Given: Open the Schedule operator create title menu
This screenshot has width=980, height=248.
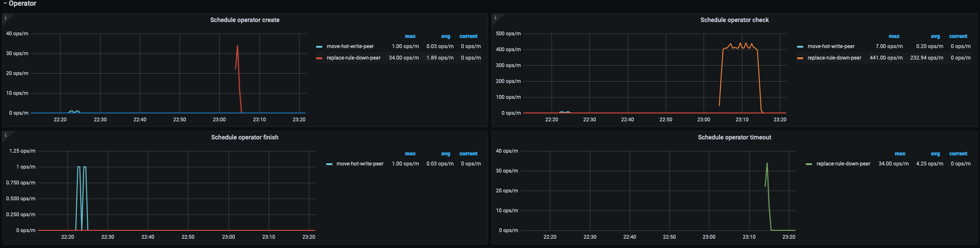Looking at the screenshot, I should pyautogui.click(x=245, y=20).
